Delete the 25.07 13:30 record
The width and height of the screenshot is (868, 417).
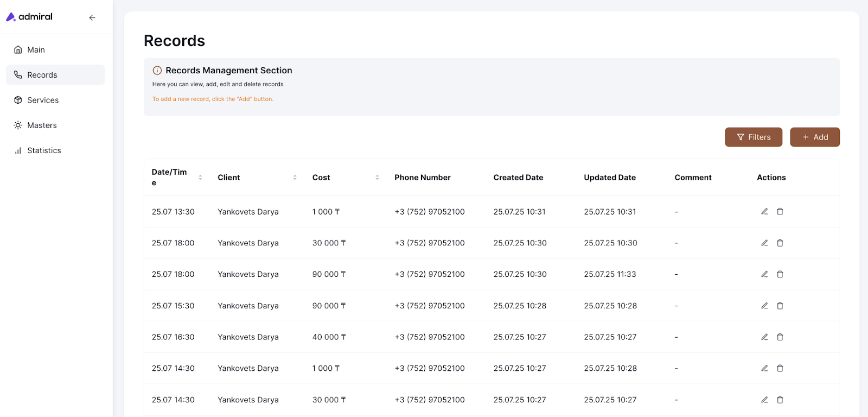pos(780,212)
